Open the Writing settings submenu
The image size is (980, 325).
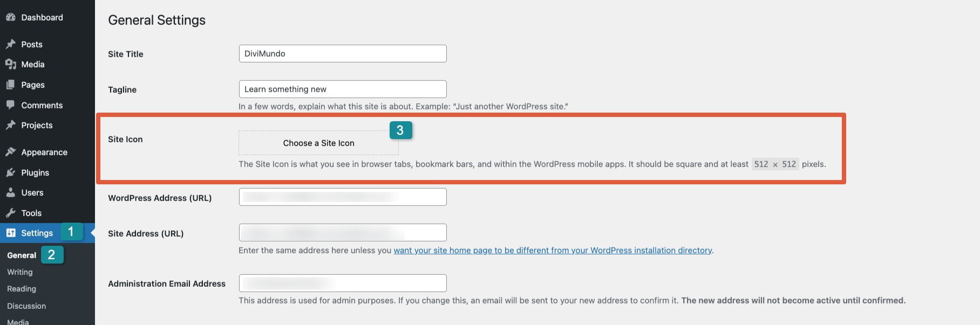click(x=20, y=272)
